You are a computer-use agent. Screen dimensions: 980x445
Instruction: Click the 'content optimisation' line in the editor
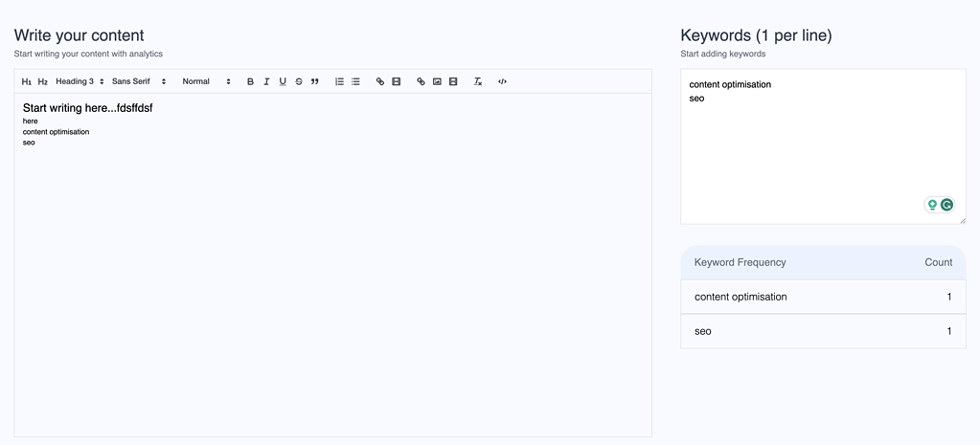57,132
